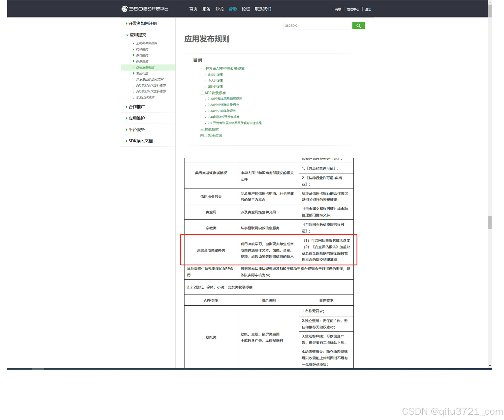This screenshot has height=420, width=504.
Task: Expand the 游戏提交 sub-item arrow
Action: pyautogui.click(x=134, y=55)
